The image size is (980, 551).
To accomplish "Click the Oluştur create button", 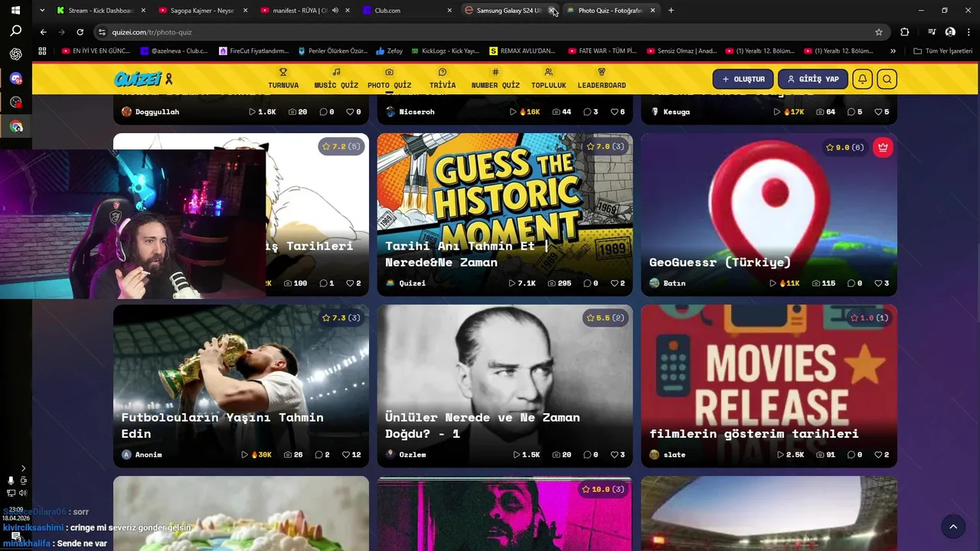I will (743, 79).
